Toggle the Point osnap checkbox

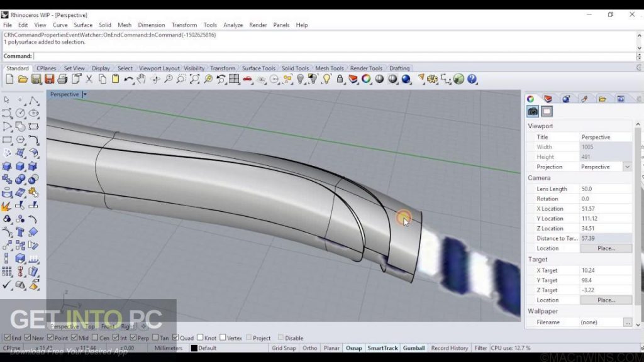(50, 337)
